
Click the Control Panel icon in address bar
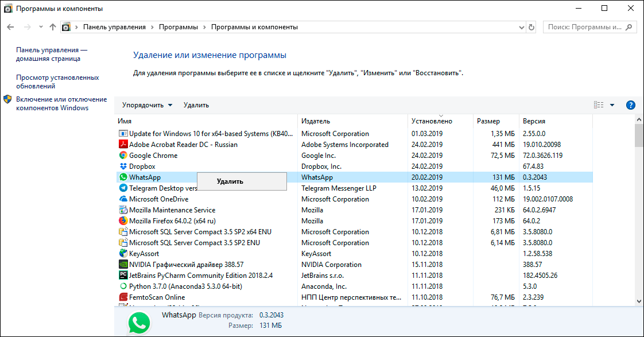[65, 27]
